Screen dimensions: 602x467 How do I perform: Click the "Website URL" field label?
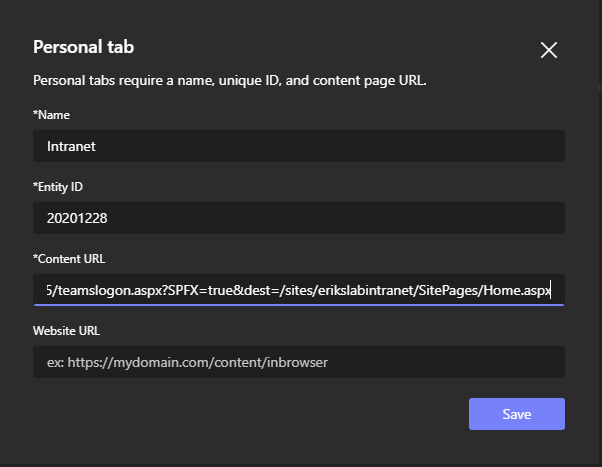coord(66,331)
